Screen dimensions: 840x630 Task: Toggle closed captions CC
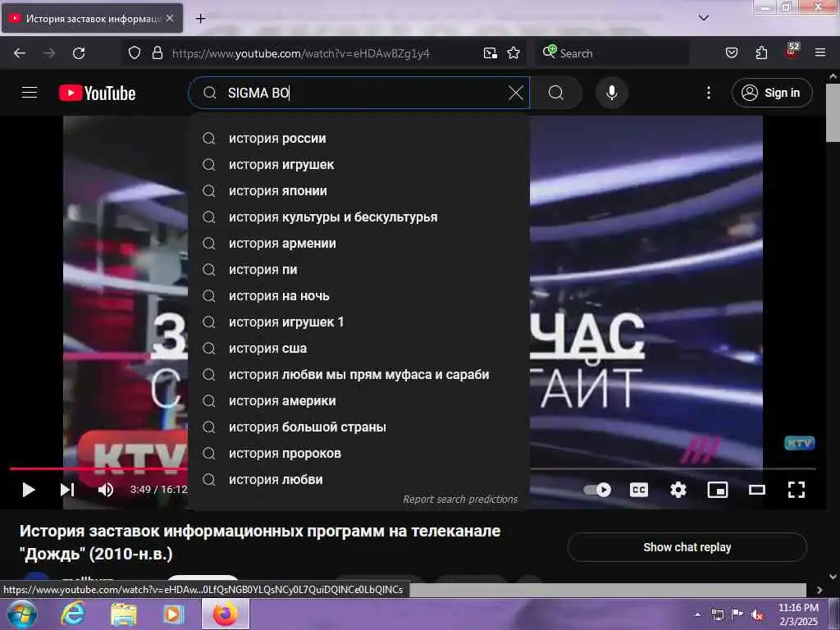point(638,490)
